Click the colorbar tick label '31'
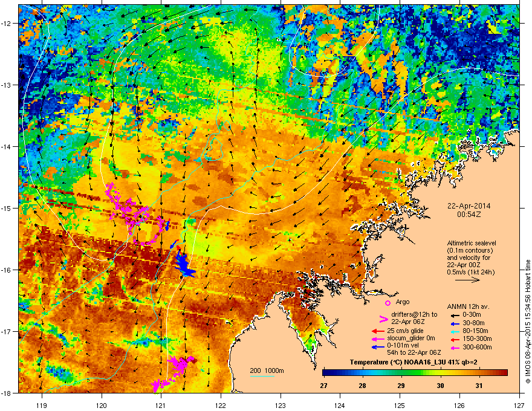This screenshot has width=532, height=411. 479,386
